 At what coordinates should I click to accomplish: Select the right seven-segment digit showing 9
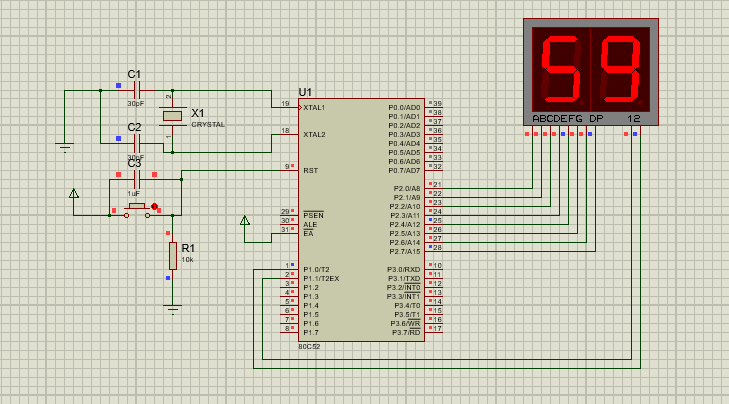point(620,69)
